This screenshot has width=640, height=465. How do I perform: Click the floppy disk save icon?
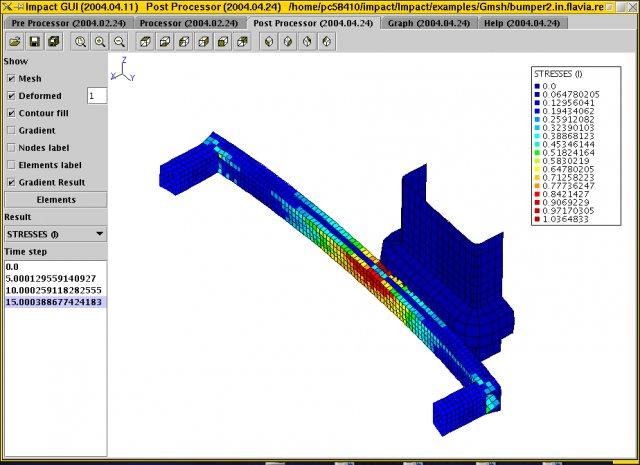tap(35, 42)
